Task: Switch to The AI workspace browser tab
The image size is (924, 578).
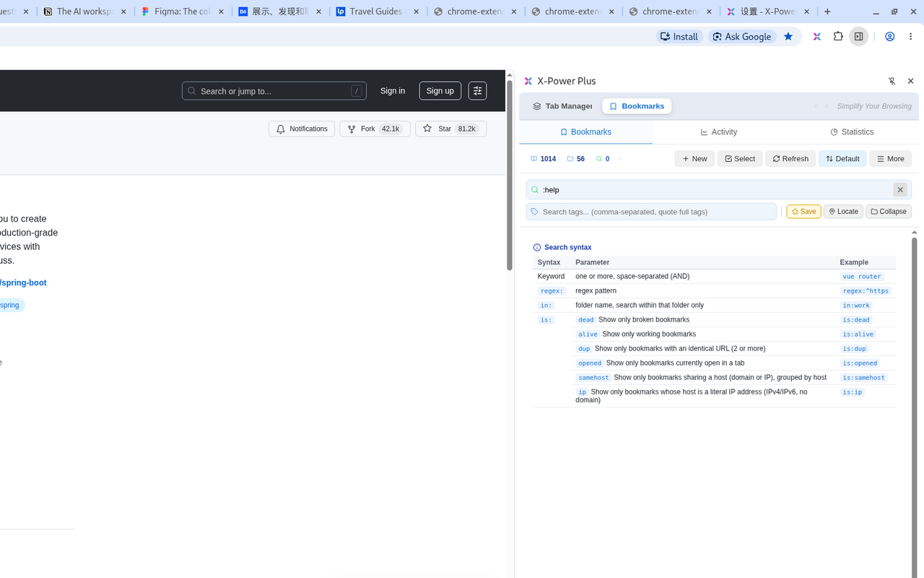Action: pyautogui.click(x=85, y=12)
